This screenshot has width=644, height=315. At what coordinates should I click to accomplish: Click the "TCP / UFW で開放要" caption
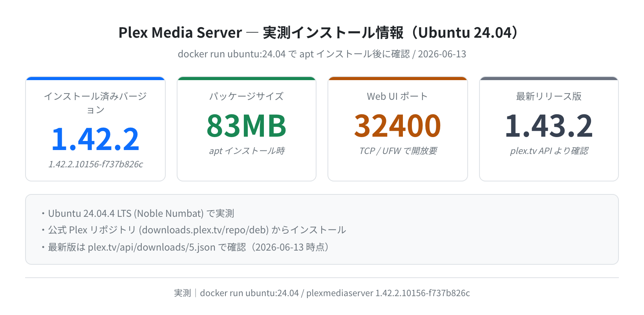tap(398, 151)
